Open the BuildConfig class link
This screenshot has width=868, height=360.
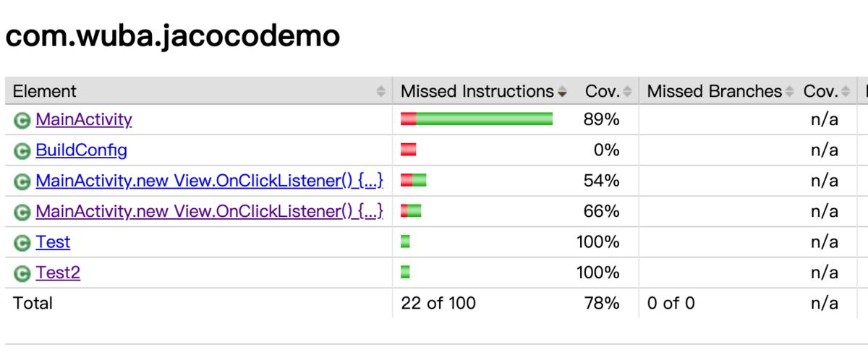81,150
